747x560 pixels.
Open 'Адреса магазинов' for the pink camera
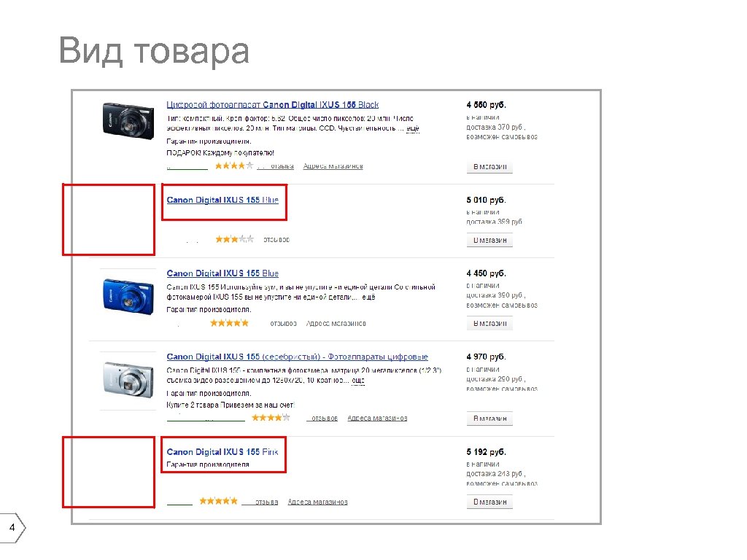click(318, 502)
